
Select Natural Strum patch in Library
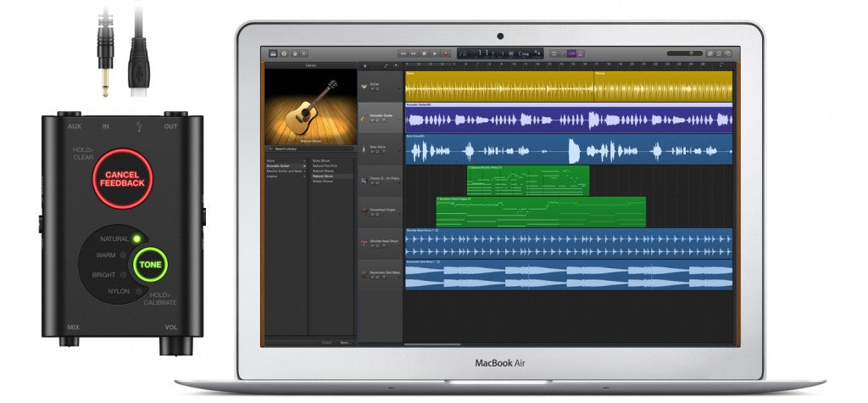coord(322,176)
